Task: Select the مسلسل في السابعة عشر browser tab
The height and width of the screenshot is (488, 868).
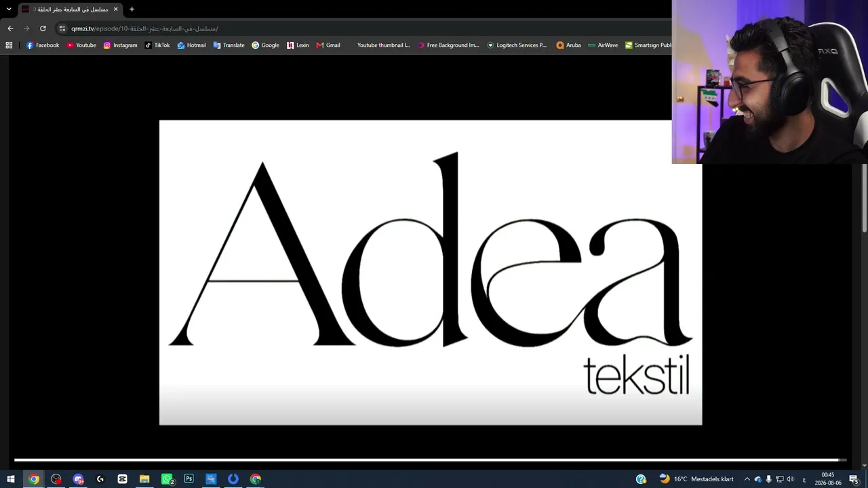Action: [x=70, y=9]
